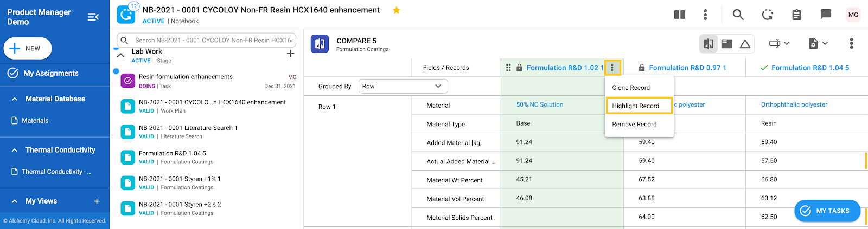Open the Formulation R&D 1.02 1 link

pos(565,68)
